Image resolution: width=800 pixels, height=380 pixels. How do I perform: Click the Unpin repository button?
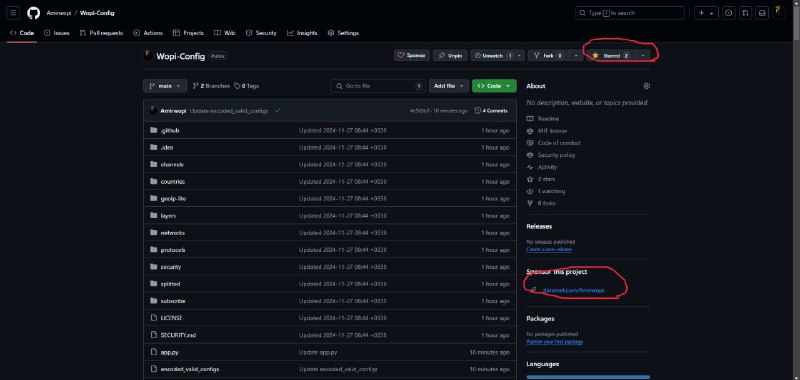coord(450,56)
